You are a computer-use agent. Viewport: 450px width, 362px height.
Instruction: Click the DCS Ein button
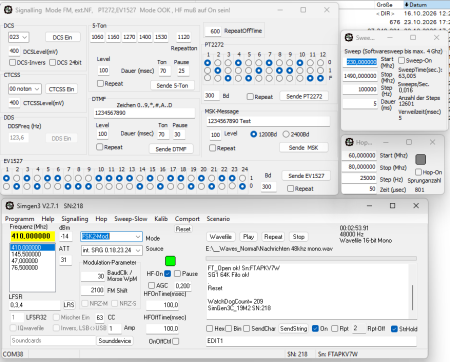click(62, 37)
